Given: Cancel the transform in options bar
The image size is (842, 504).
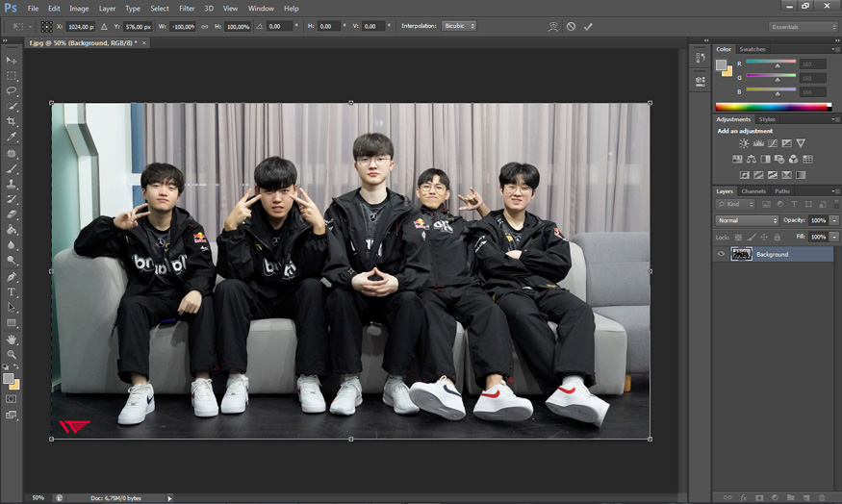Looking at the screenshot, I should [571, 26].
